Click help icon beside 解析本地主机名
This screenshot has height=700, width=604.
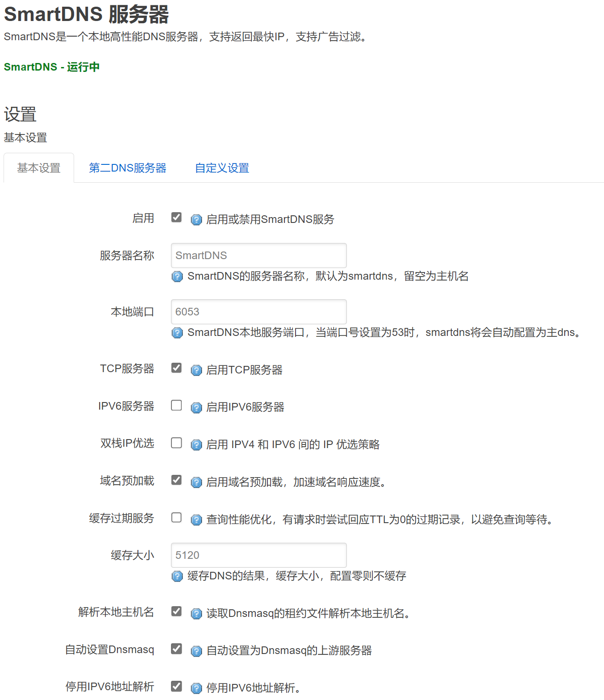tap(196, 614)
